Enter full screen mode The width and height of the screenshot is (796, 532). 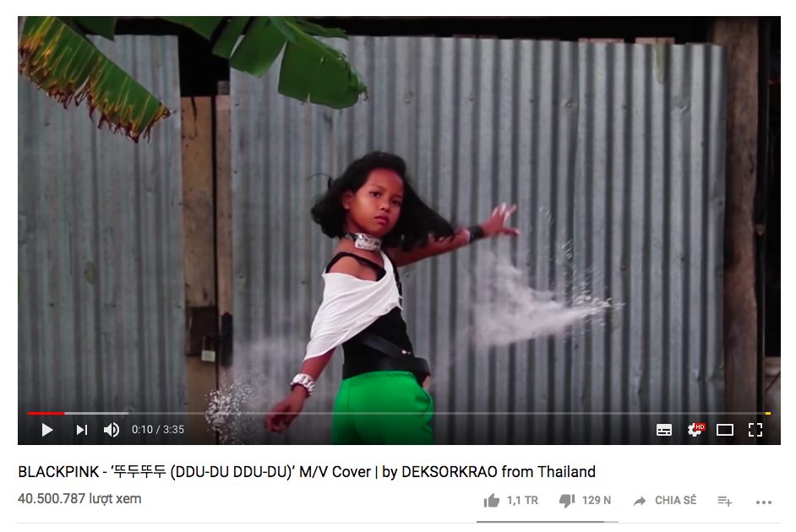[755, 430]
